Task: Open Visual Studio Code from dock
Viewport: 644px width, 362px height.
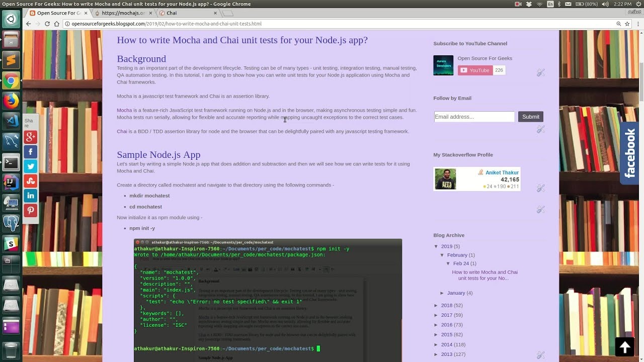Action: click(x=11, y=121)
